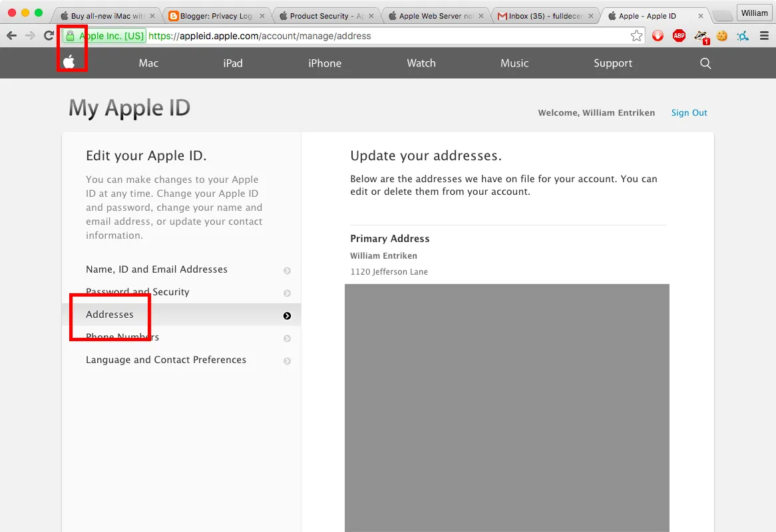776x532 pixels.
Task: Close the Product Security tab
Action: pos(371,16)
